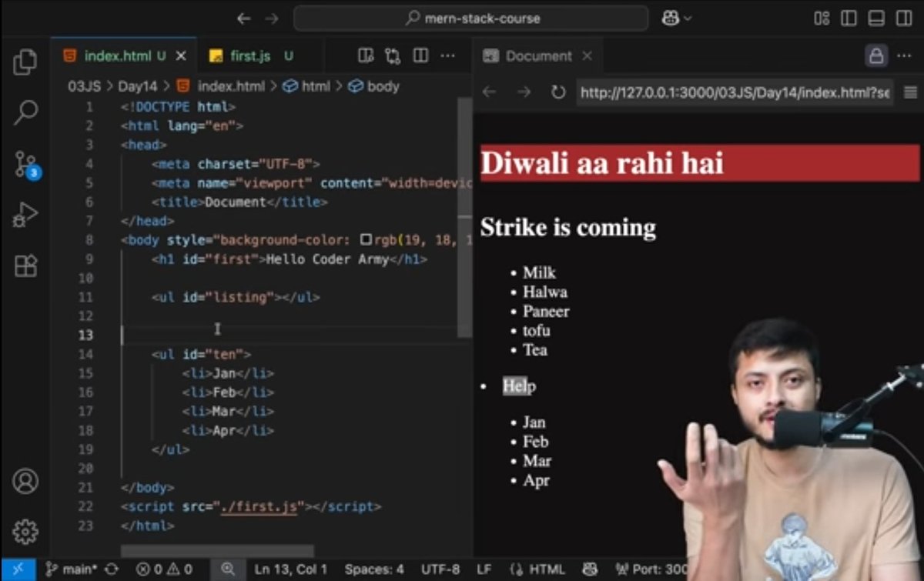Click the Help list item in preview
The width and height of the screenshot is (924, 581).
click(519, 386)
